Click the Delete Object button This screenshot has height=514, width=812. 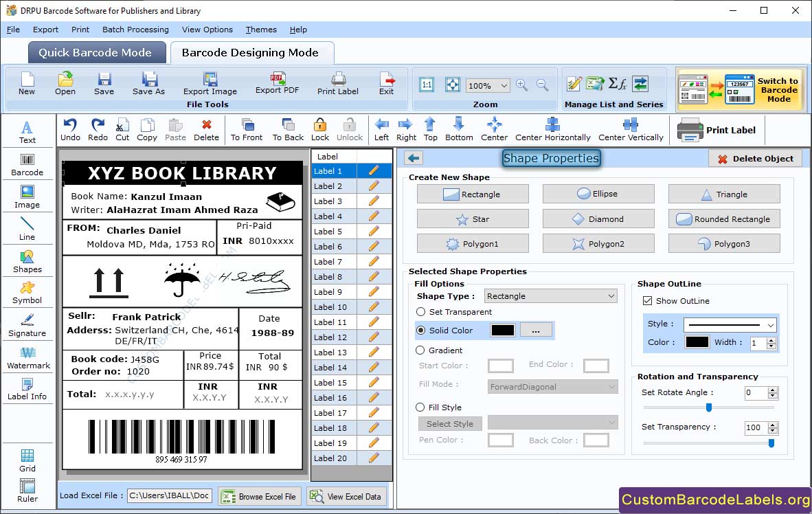tap(755, 159)
